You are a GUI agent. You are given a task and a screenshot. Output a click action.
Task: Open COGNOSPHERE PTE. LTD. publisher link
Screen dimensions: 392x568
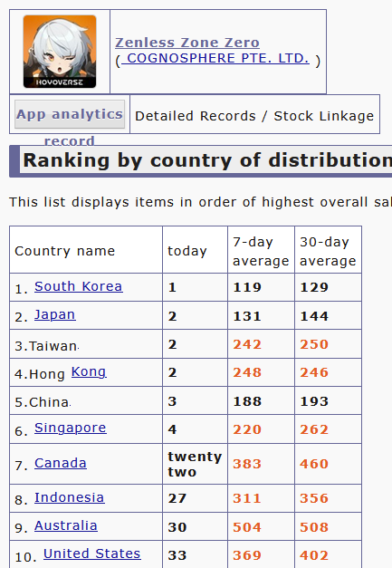215,58
